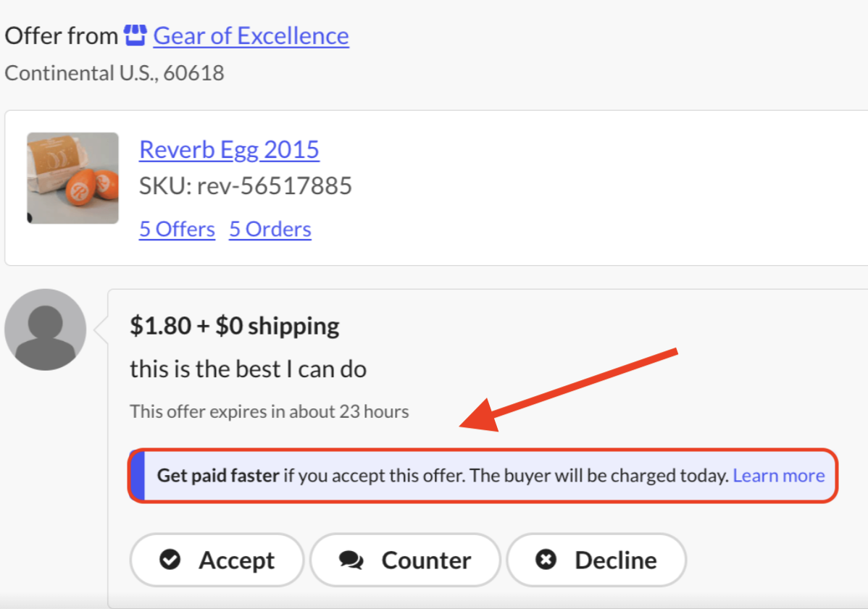The image size is (868, 609).
Task: Click the shop icon beside Gear of Excellence
Action: pos(135,35)
